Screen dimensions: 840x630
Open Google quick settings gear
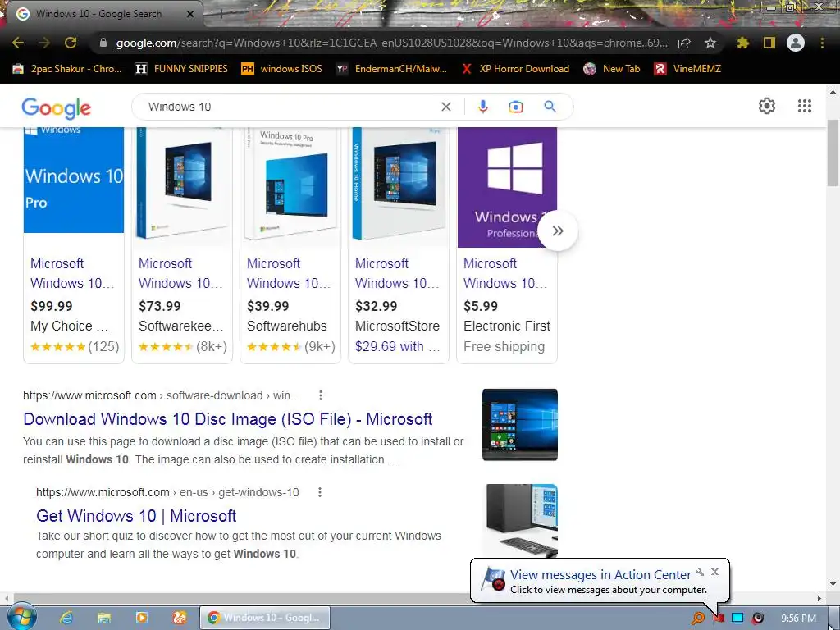coord(767,106)
